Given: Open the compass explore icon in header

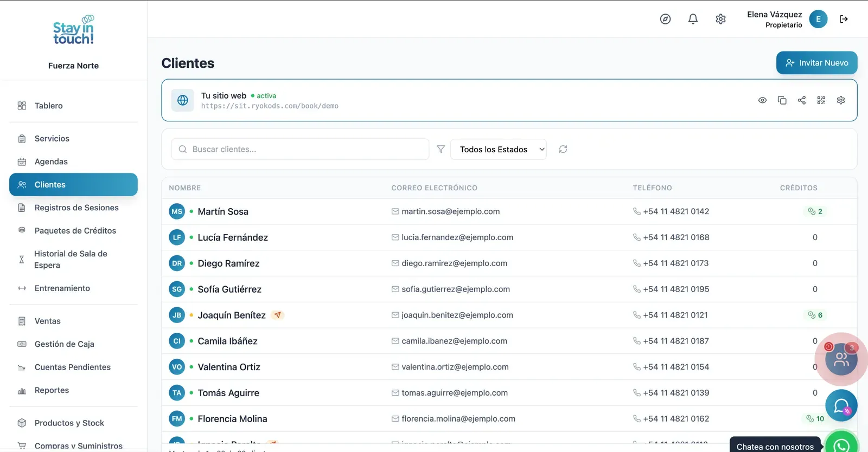Looking at the screenshot, I should click(665, 19).
